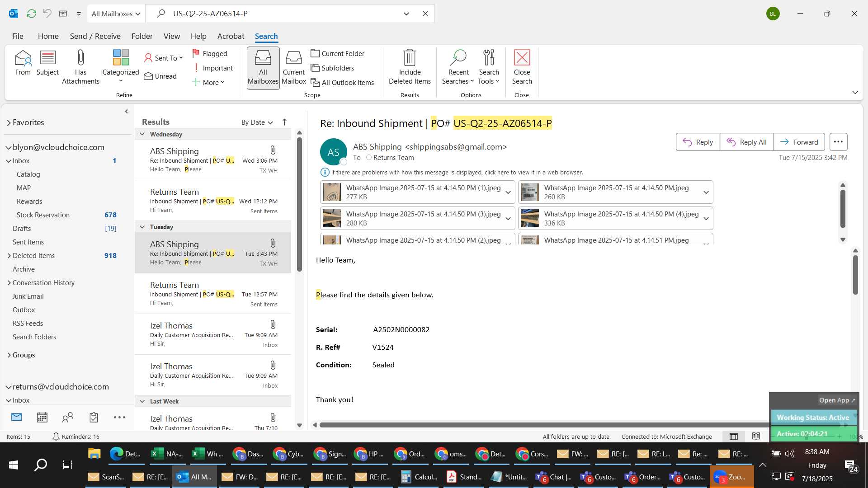The image size is (868, 488).
Task: Set scope to Current Folder
Action: pyautogui.click(x=338, y=53)
